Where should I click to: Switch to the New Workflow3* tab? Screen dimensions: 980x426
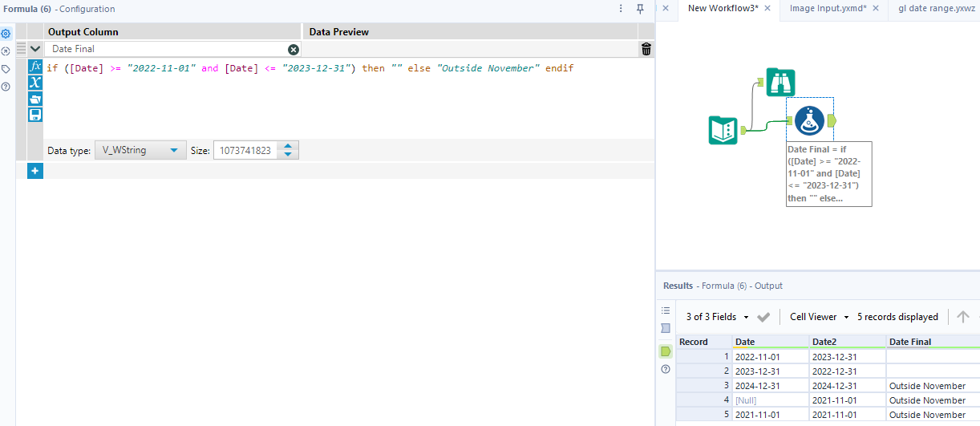723,8
